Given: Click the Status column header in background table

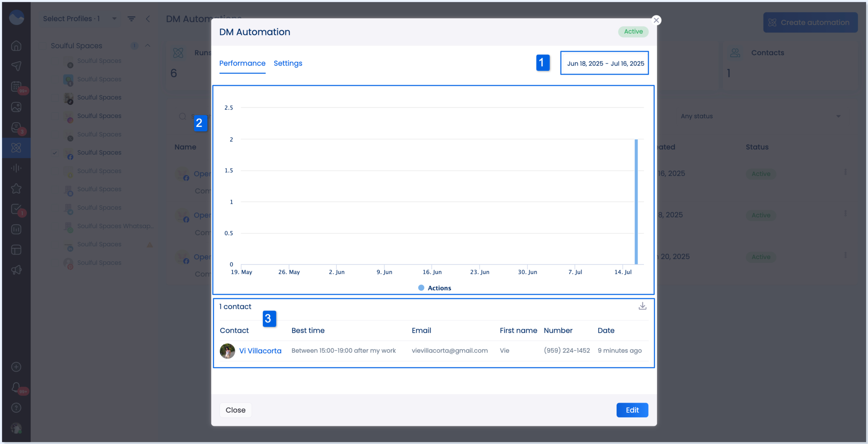Looking at the screenshot, I should pyautogui.click(x=757, y=147).
